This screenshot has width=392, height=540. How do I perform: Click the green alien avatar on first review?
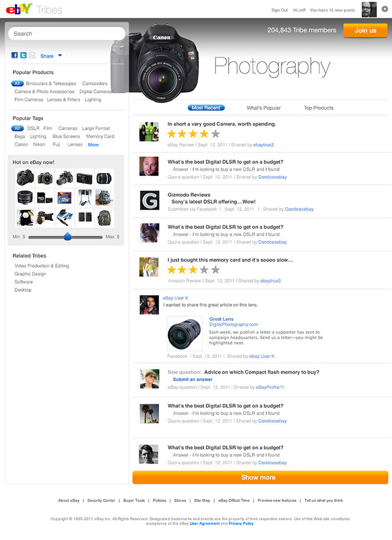point(149,132)
